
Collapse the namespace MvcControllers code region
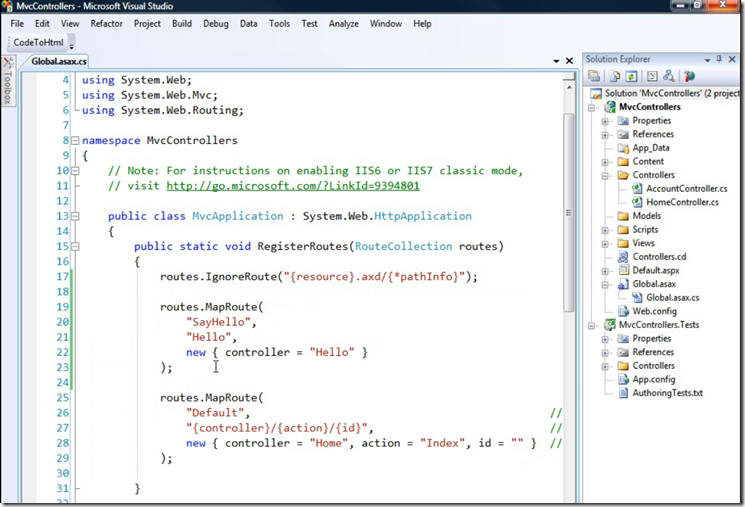click(75, 141)
